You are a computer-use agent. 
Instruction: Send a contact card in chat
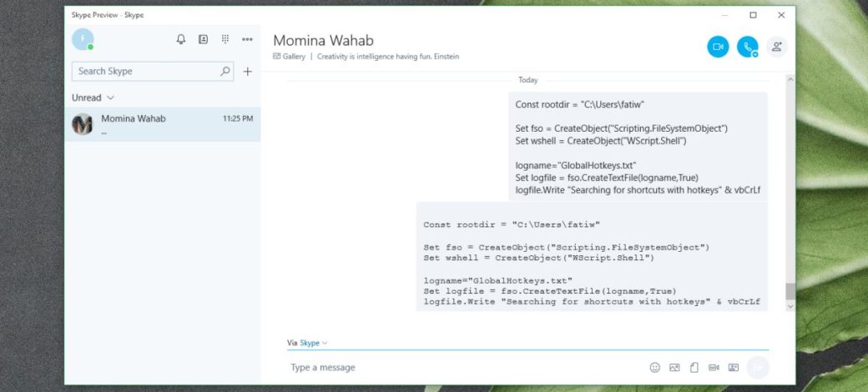[x=734, y=367]
